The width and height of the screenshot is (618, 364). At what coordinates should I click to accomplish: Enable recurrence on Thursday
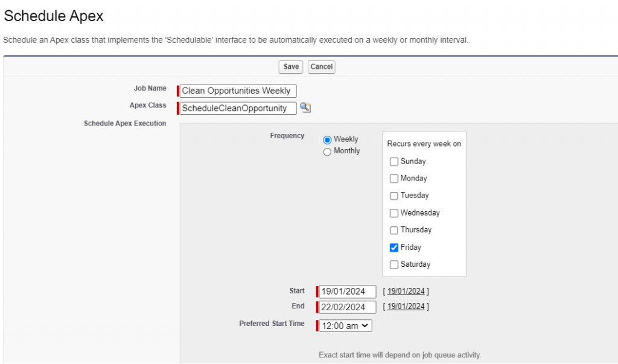click(x=394, y=230)
